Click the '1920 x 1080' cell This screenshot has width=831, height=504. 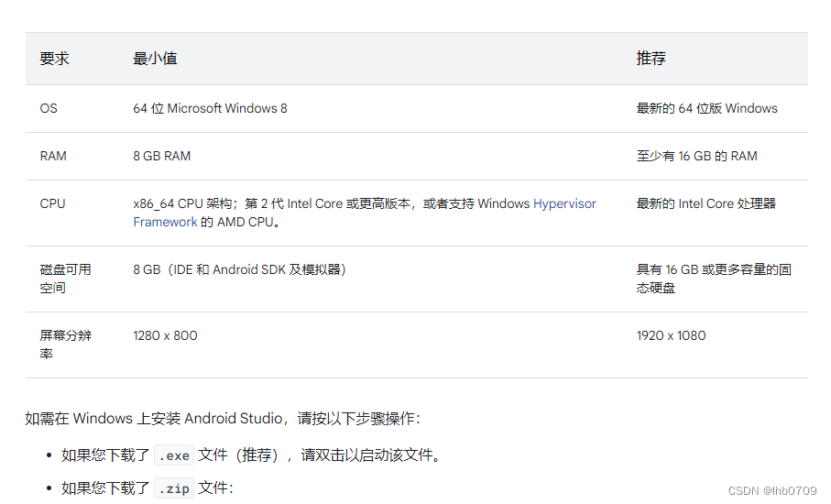pos(671,336)
